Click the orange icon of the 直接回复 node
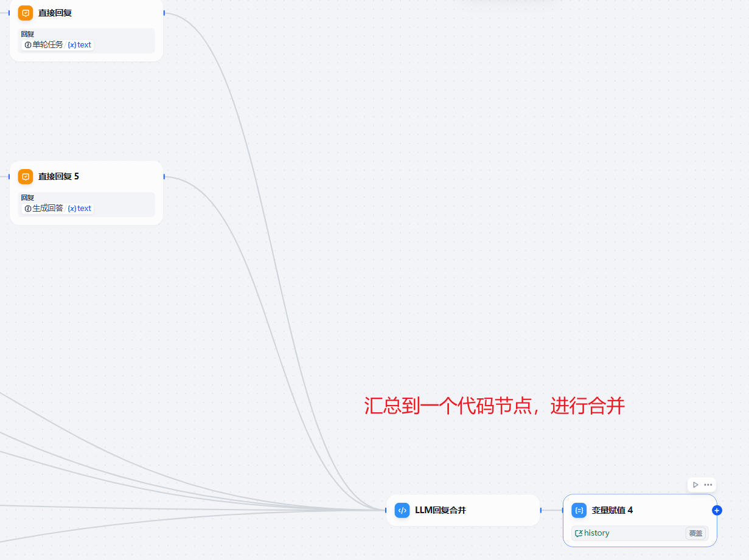The width and height of the screenshot is (749, 560). pos(26,13)
